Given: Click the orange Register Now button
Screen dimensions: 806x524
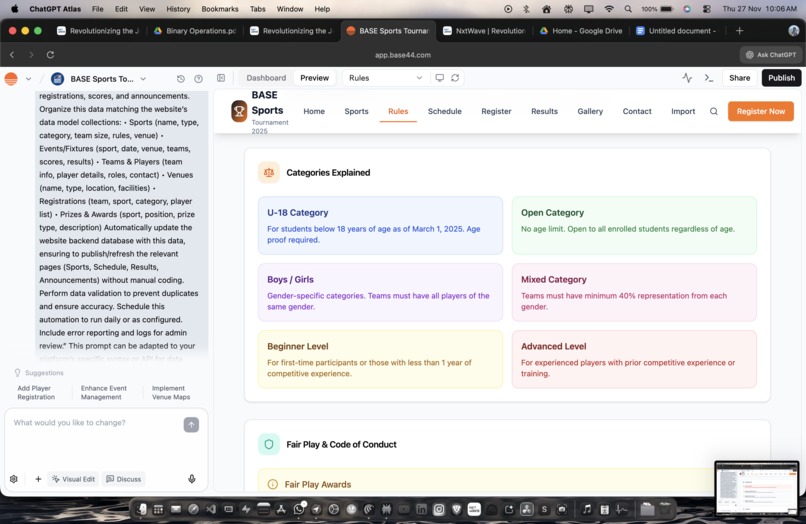Looking at the screenshot, I should [x=760, y=111].
